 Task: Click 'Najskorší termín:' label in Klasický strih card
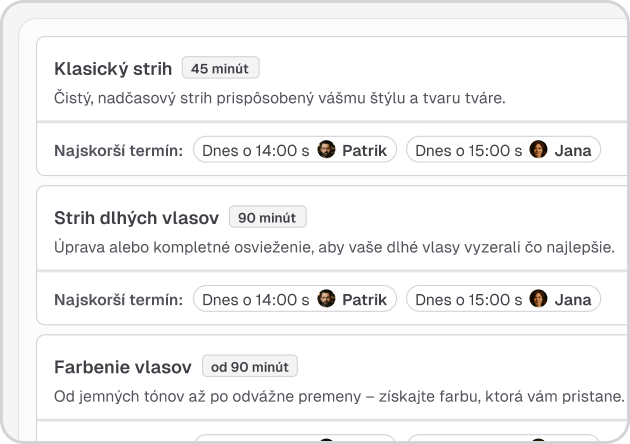coord(119,151)
